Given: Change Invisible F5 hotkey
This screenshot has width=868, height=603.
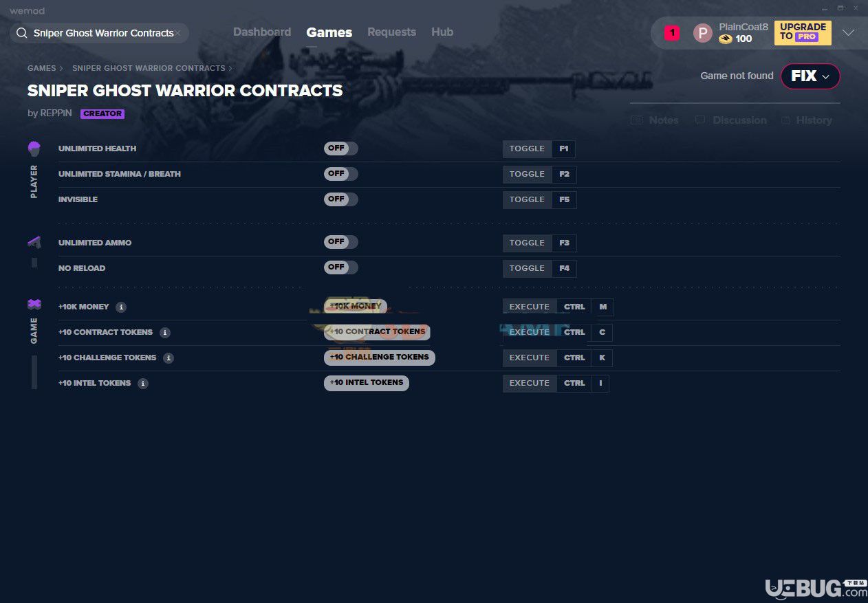Looking at the screenshot, I should (x=564, y=199).
